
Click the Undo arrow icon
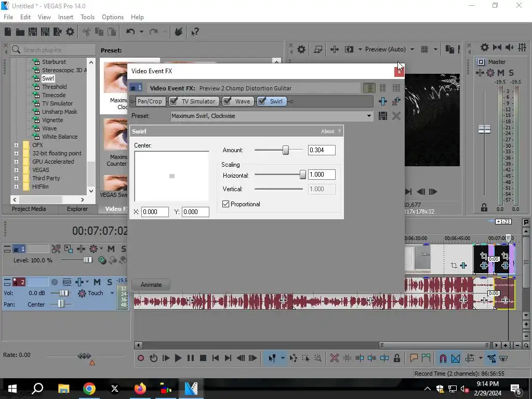(x=130, y=32)
